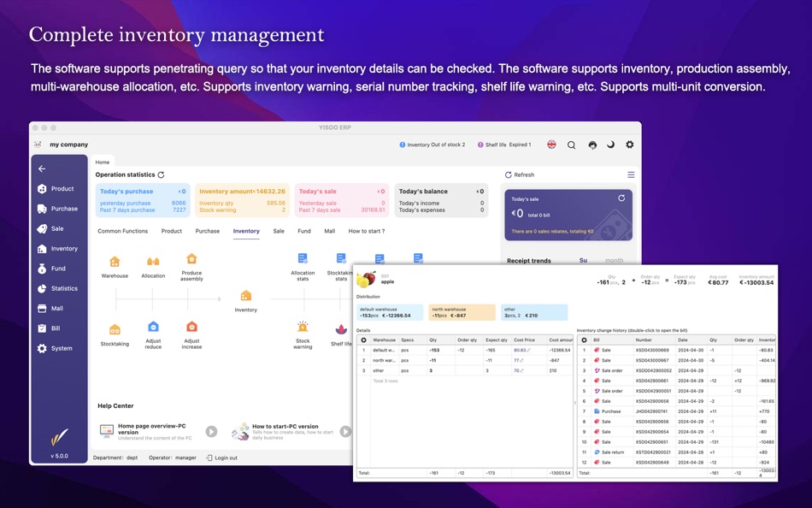The image size is (812, 508).
Task: Open Inventory change history column settings gear
Action: click(584, 340)
